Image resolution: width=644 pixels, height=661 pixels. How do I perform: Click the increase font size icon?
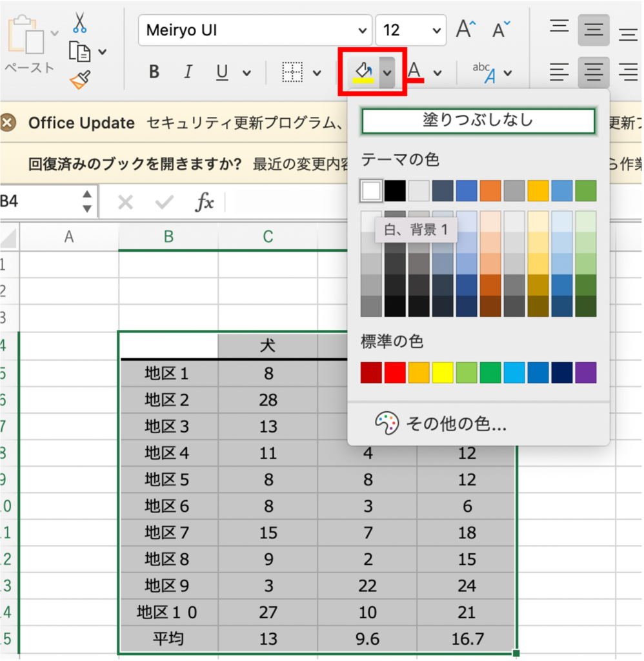coord(466,28)
